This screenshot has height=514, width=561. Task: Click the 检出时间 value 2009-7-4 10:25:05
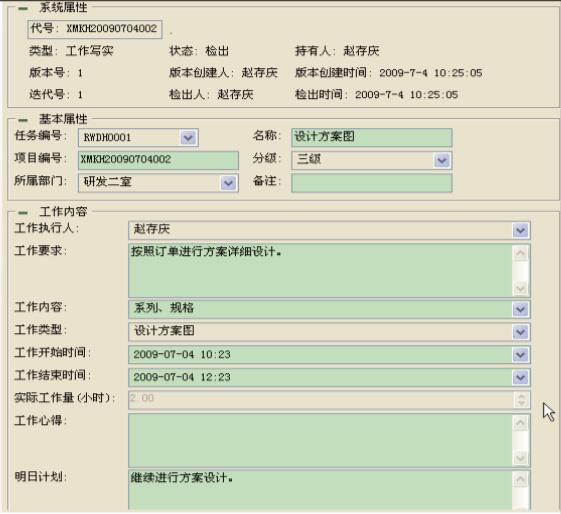point(406,95)
